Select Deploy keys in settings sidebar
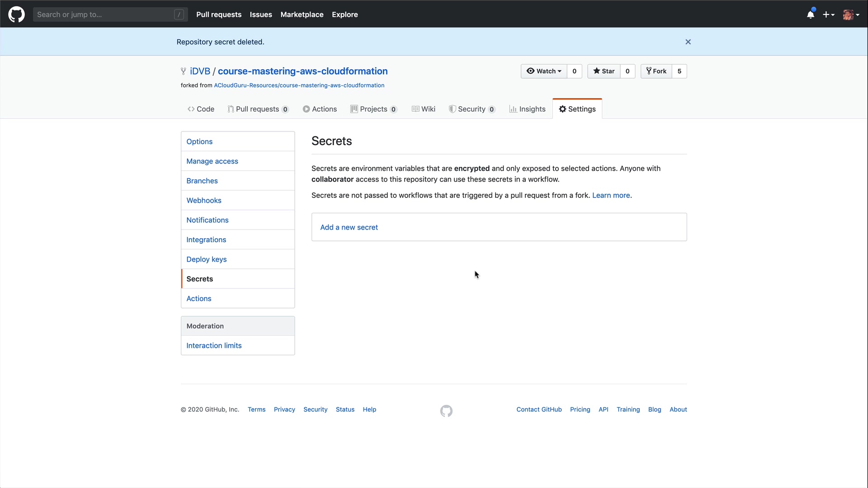The image size is (868, 488). [207, 259]
